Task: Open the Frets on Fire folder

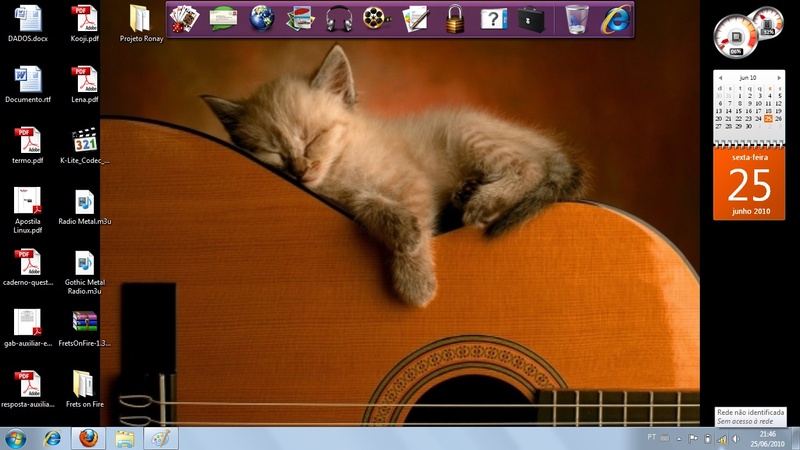Action: click(x=85, y=389)
